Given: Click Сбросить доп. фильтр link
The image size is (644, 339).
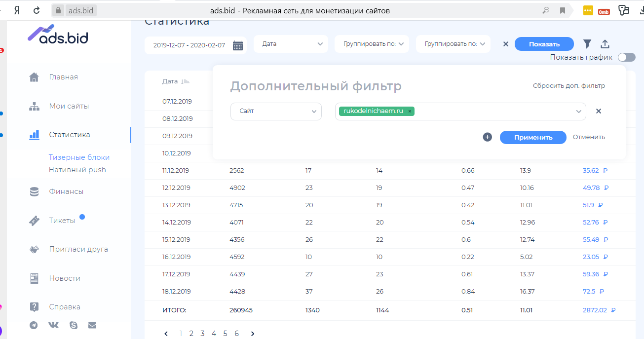Looking at the screenshot, I should 568,86.
